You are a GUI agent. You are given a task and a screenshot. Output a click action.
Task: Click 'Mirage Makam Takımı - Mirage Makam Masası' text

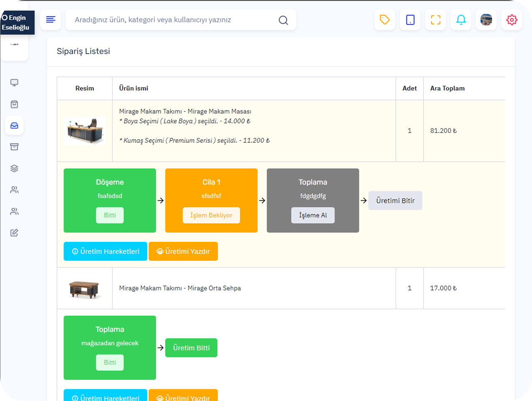(x=185, y=111)
